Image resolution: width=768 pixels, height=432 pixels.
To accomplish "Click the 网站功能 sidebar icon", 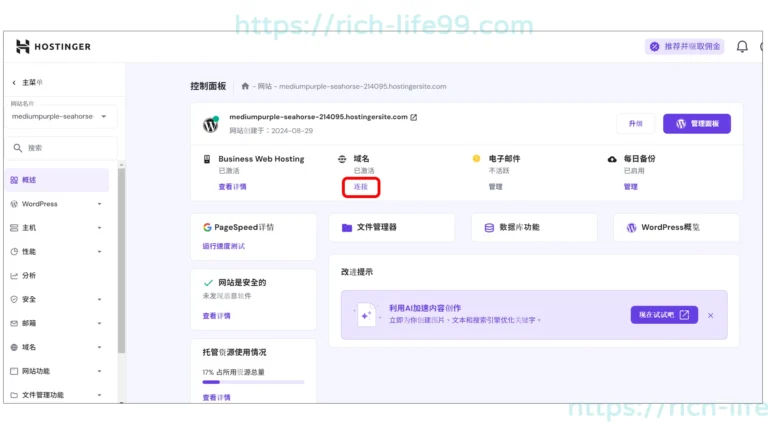I will pos(14,371).
